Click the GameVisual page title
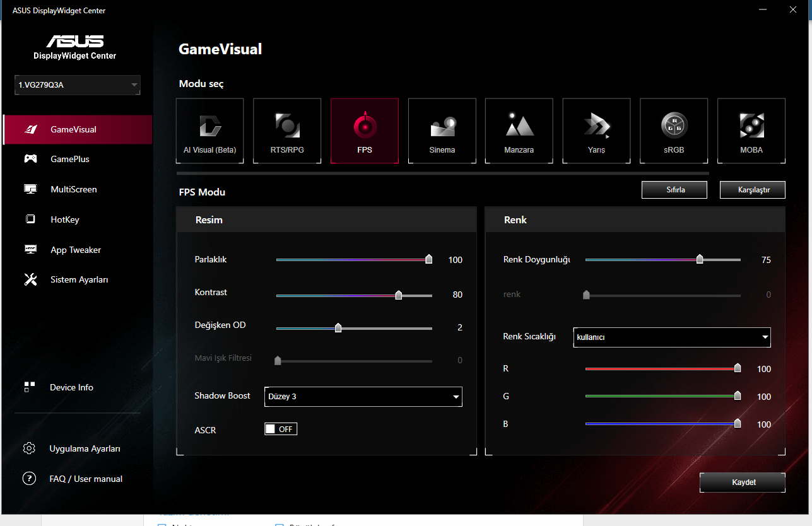Viewport: 812px width, 526px height. tap(220, 49)
